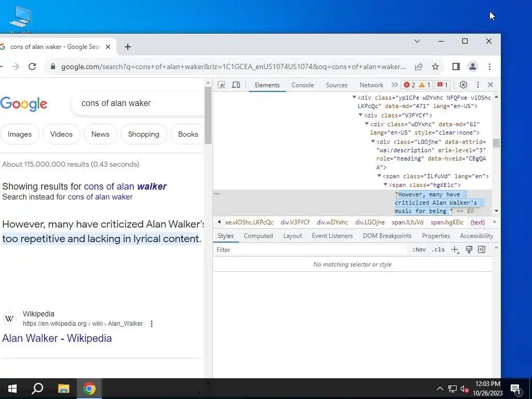Click the styles Filter input field
The image size is (532, 399).
pos(311,250)
